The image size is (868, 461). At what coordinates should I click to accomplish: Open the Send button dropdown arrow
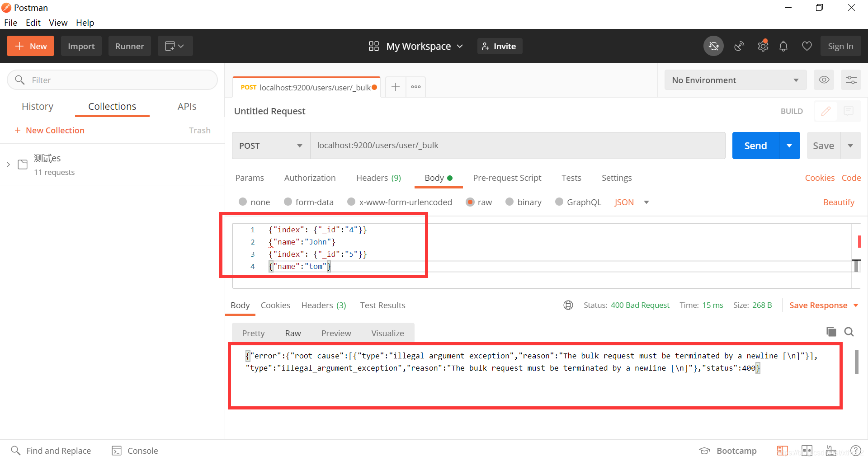click(789, 146)
